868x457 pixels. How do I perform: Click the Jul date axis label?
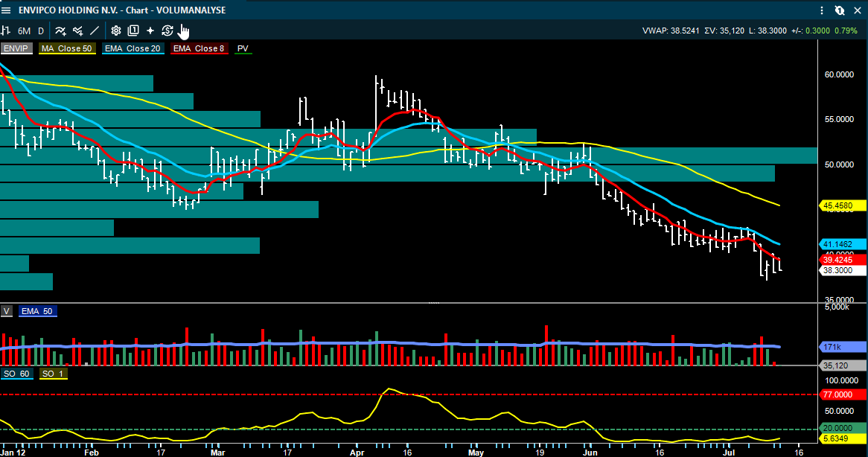click(730, 453)
